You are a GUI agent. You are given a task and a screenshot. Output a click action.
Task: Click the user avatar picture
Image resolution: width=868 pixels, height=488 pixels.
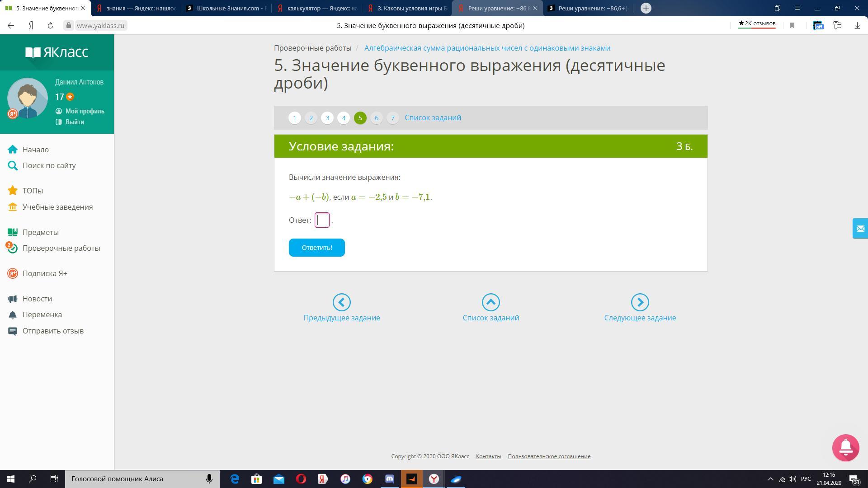click(28, 98)
